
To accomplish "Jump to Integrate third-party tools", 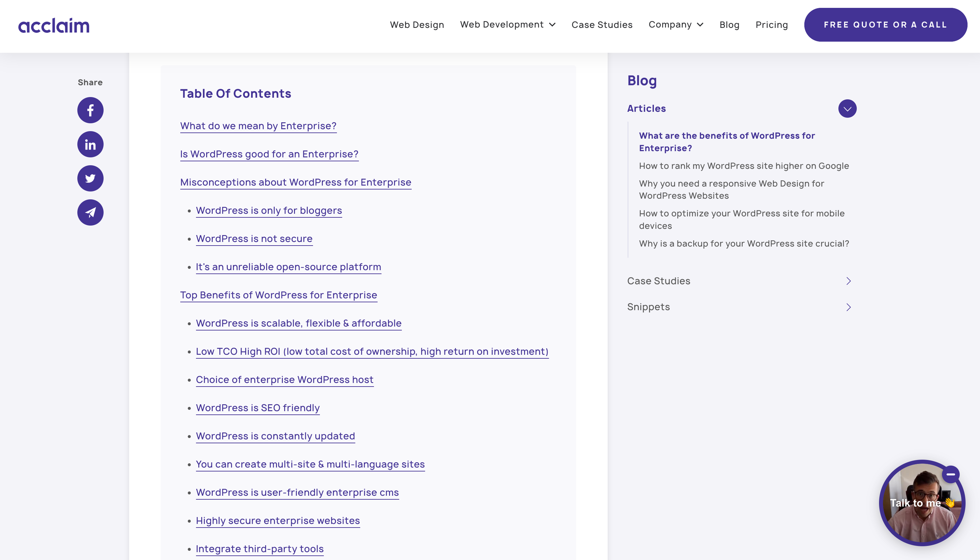I will [260, 549].
